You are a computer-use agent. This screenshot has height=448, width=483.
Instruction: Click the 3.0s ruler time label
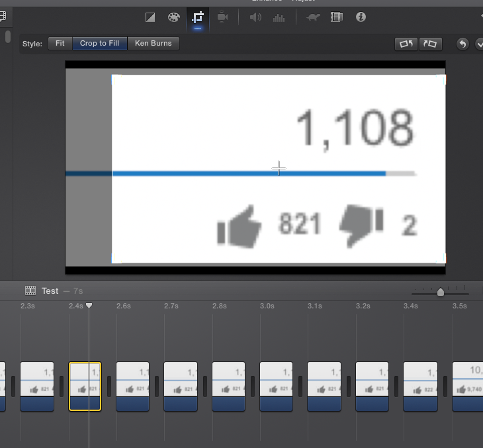267,306
